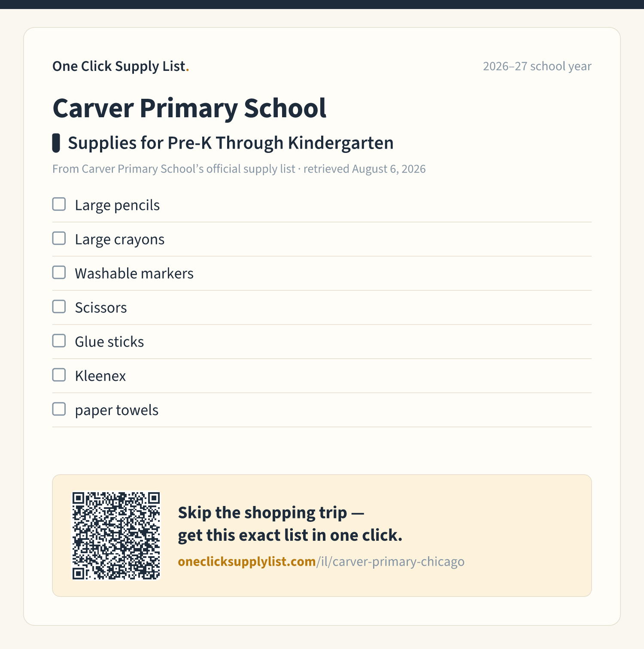This screenshot has width=644, height=649.
Task: Check the Large pencils checkbox
Action: (59, 204)
